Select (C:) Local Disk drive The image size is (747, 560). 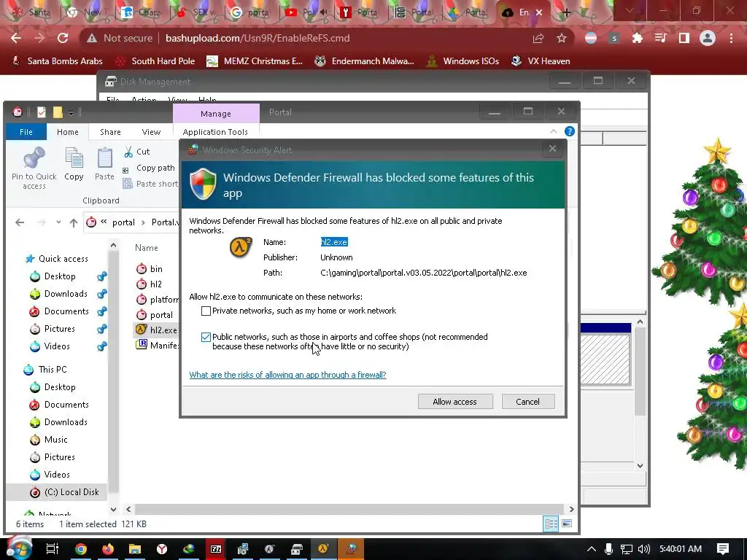click(71, 492)
